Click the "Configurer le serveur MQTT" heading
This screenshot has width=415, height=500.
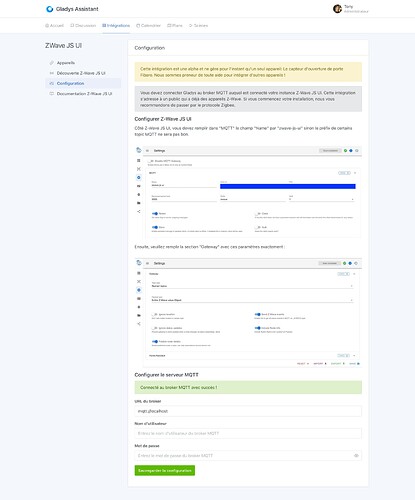[x=166, y=375]
